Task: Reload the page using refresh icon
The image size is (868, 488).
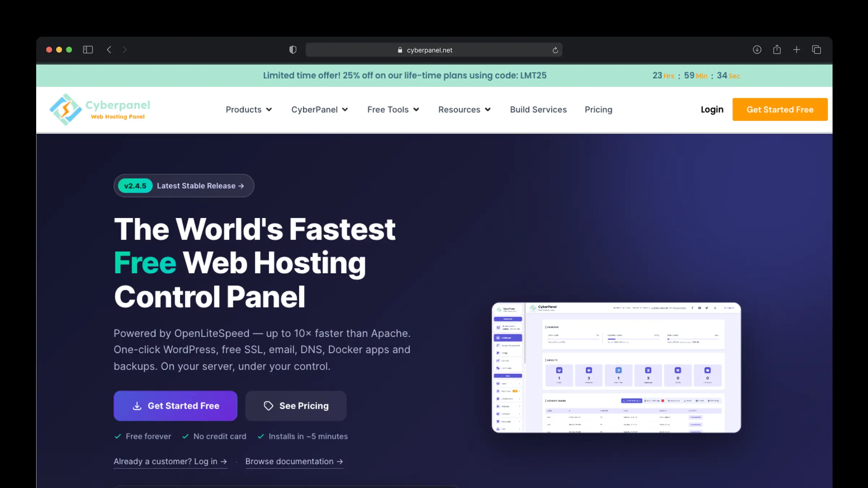Action: 555,50
